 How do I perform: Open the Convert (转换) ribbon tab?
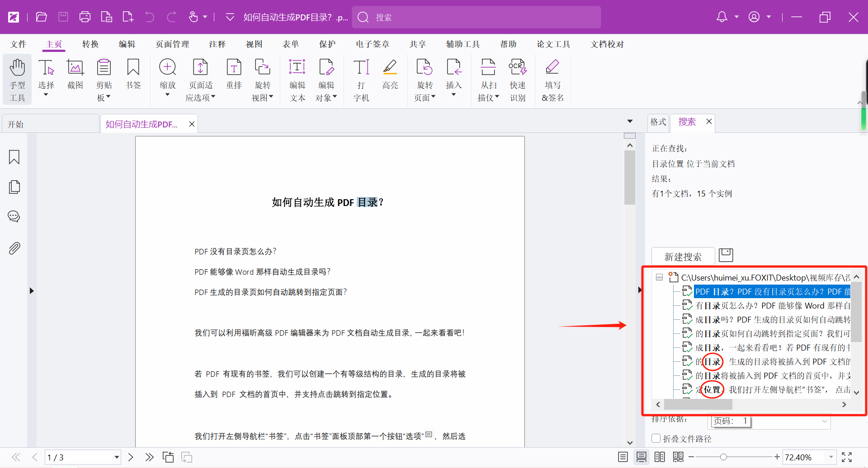pyautogui.click(x=90, y=44)
